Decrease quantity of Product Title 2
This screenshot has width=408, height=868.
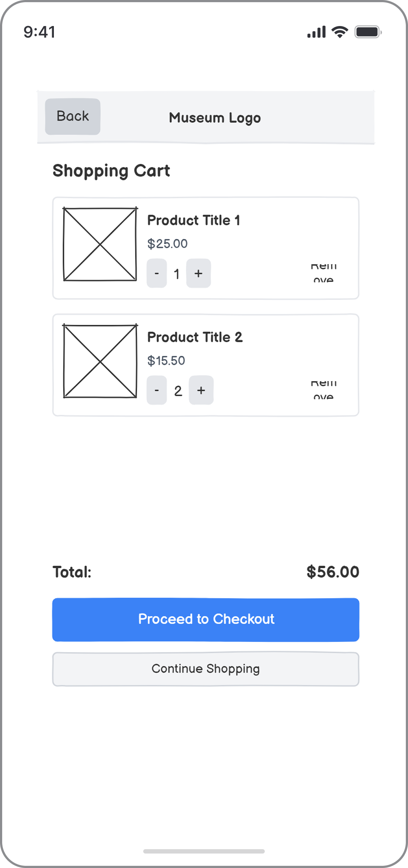click(x=157, y=390)
